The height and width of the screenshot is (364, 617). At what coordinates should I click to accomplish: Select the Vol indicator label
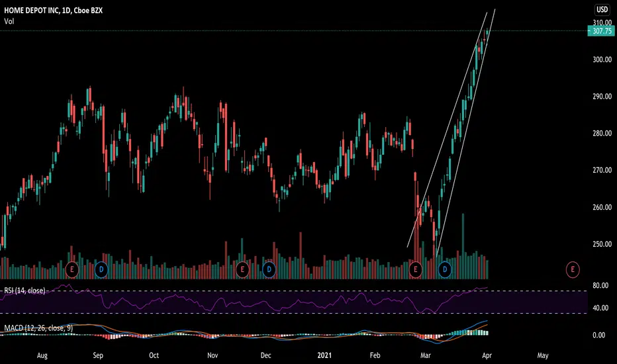[9, 21]
